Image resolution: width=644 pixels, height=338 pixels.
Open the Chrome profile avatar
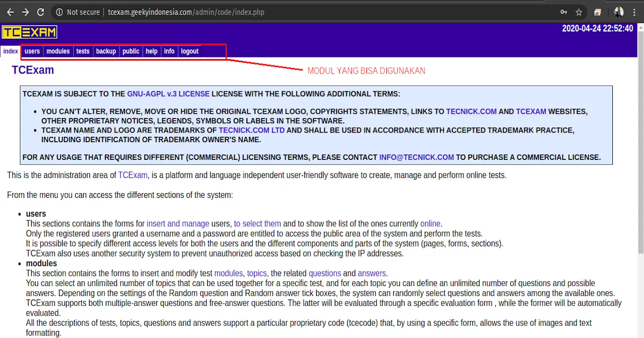click(619, 12)
